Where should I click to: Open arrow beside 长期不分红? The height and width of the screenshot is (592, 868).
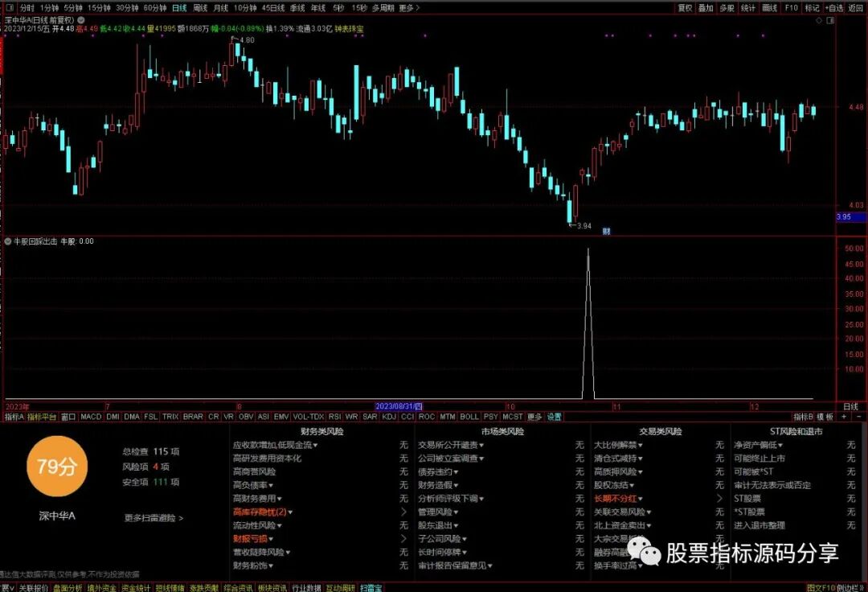coord(719,499)
